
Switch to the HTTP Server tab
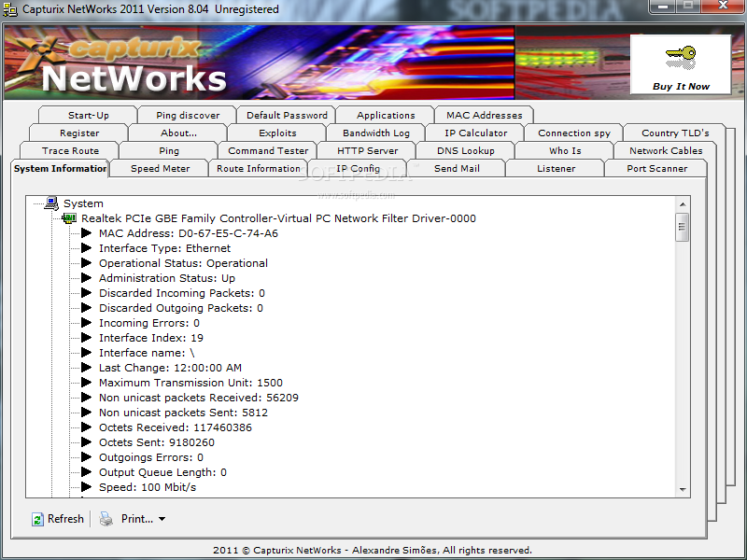tap(367, 151)
